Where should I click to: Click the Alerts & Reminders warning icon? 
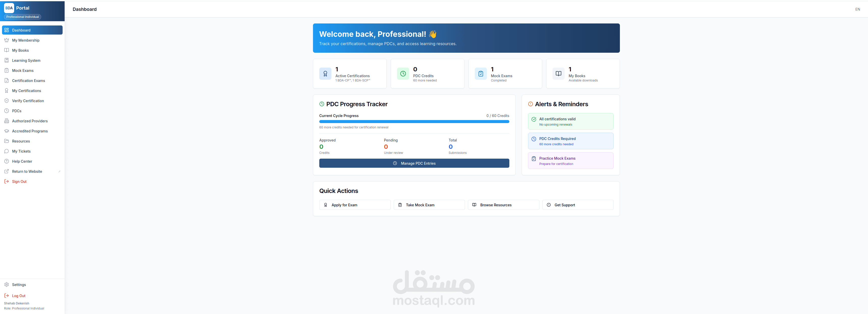[x=530, y=104]
